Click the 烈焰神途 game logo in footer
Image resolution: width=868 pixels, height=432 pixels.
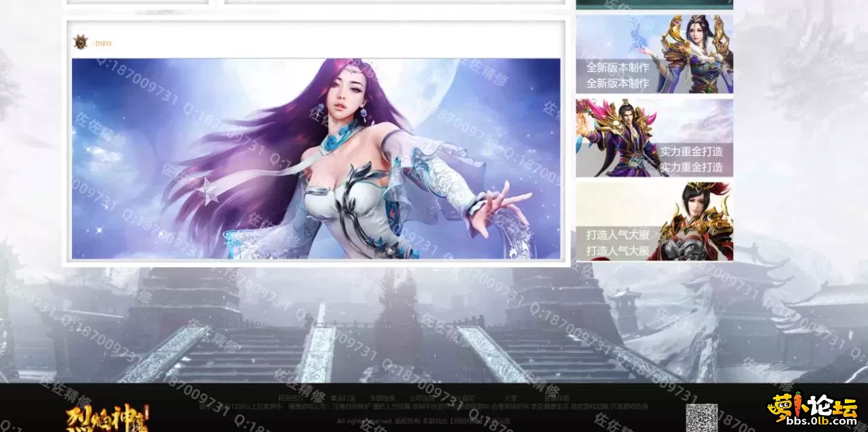click(x=107, y=416)
